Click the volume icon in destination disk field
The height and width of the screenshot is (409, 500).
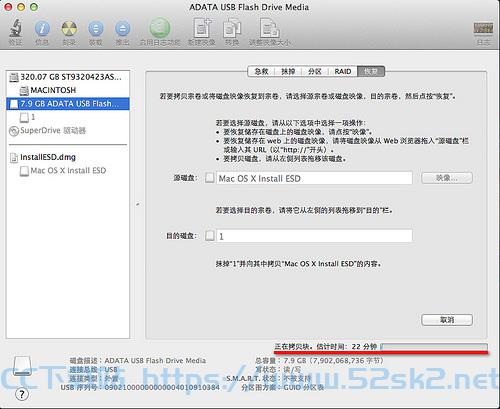210,236
